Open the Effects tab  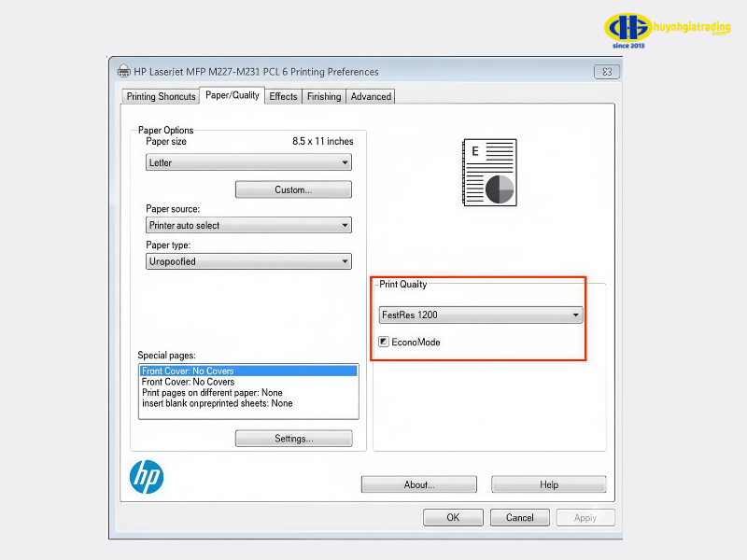pos(283,96)
